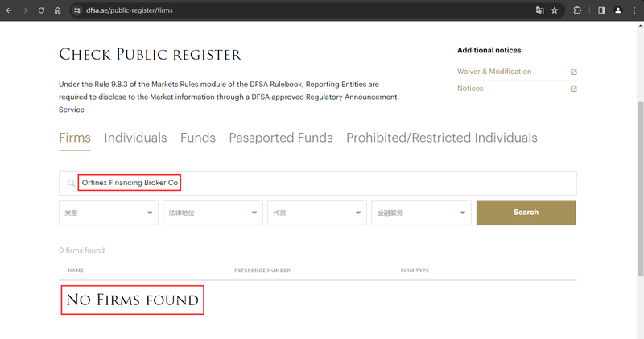Open the 代言 dropdown
Viewport: 644px width, 339px height.
coord(317,213)
